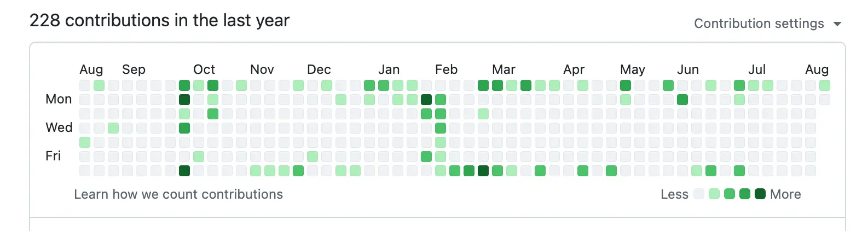Select the green Wednesday cell in October

tap(184, 128)
